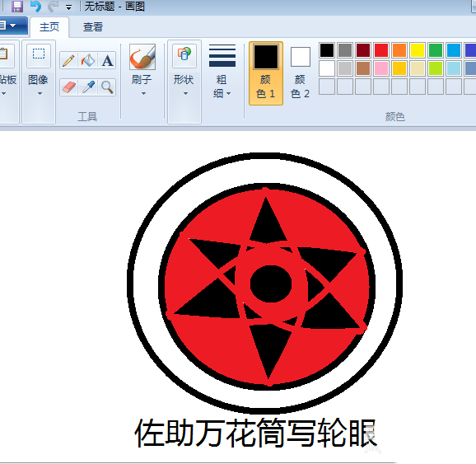Pick the dark red color swatch
Viewport: 476px width, 464px height.
pos(363,50)
